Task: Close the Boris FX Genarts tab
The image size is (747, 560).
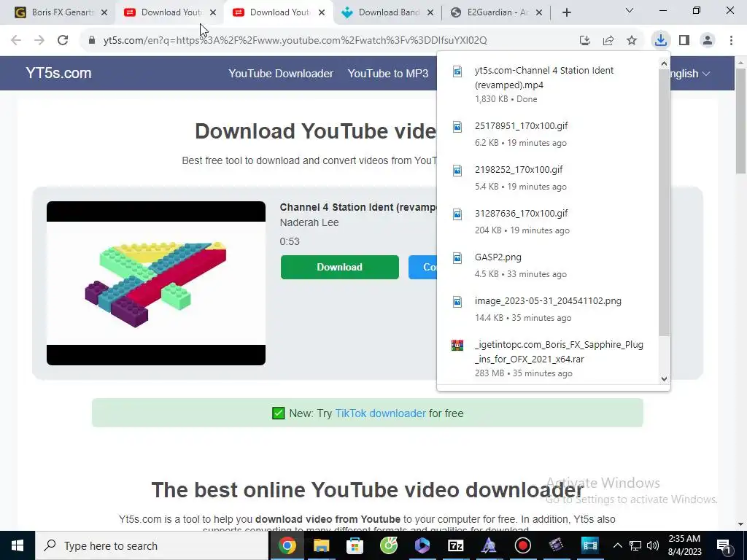Action: point(104,12)
